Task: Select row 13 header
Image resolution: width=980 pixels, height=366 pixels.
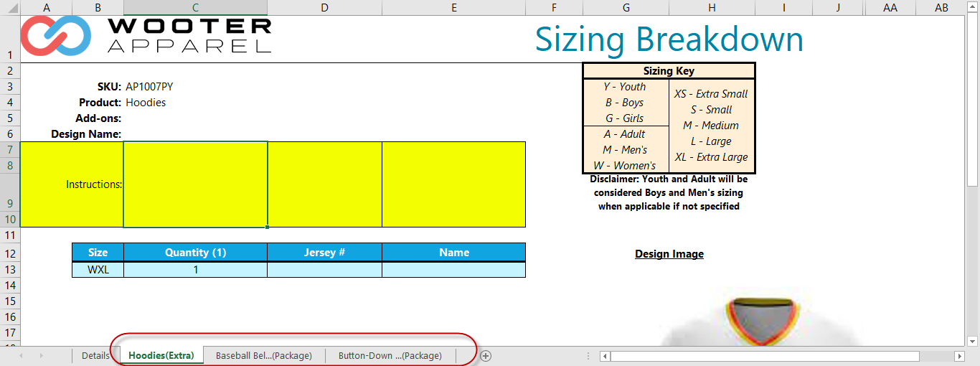Action: 10,270
